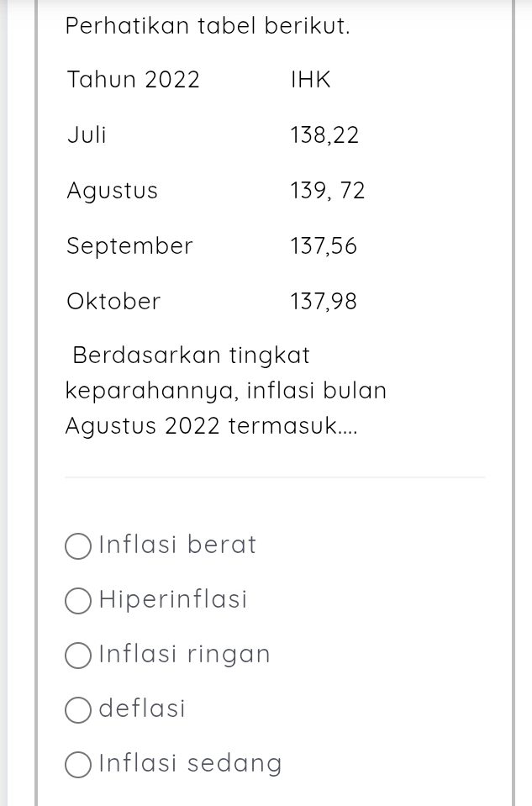Click the "Tahun 2022" table header
The image size is (532, 806).
tap(133, 79)
